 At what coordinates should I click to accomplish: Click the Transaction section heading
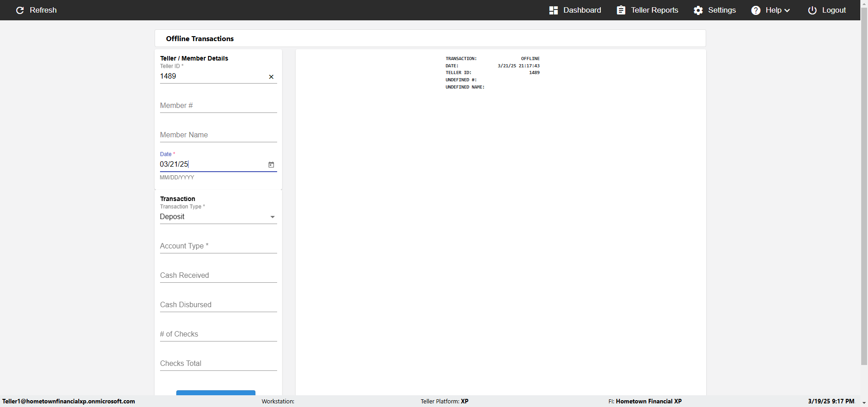178,199
